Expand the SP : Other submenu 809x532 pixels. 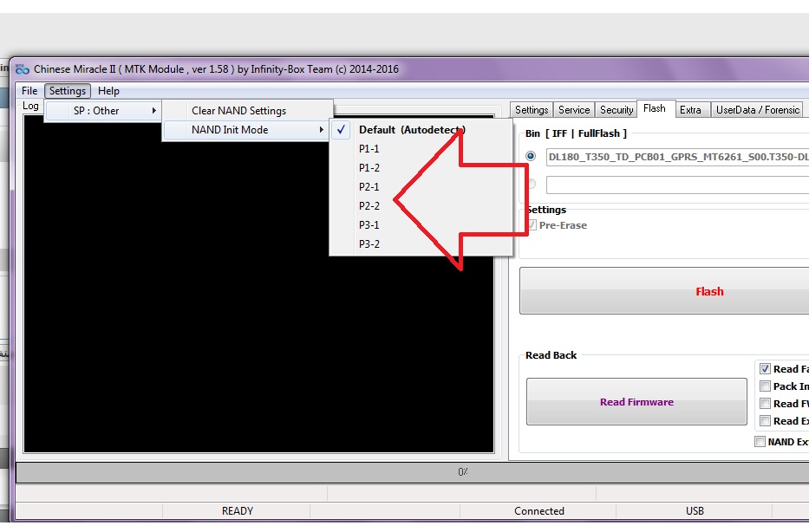pyautogui.click(x=103, y=111)
